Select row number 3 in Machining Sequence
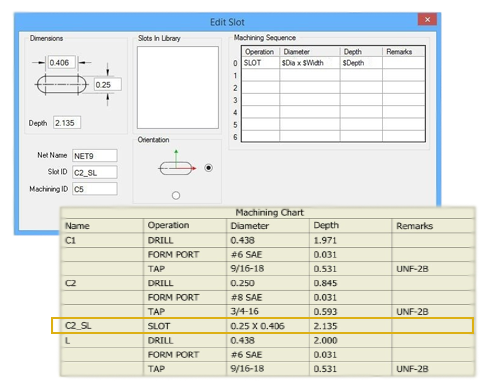 tap(235, 100)
